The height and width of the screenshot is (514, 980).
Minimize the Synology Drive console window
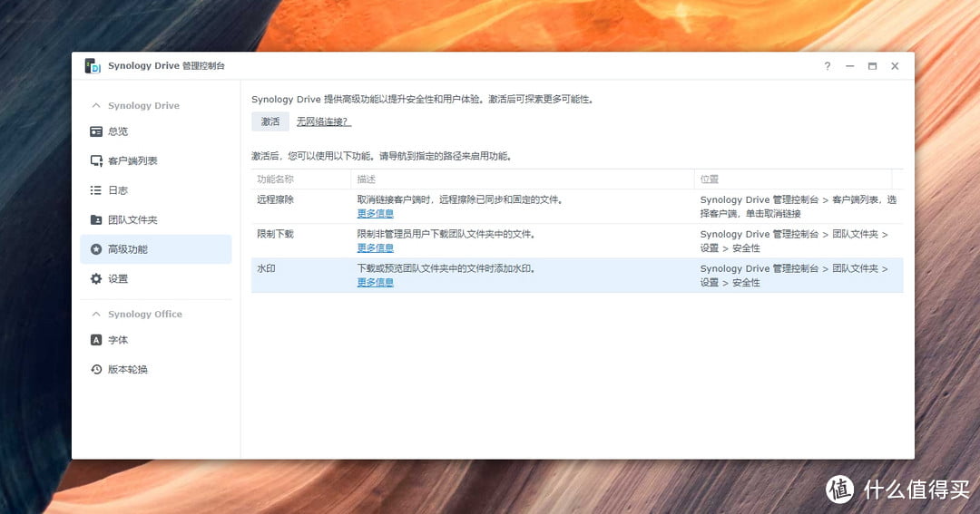tap(849, 65)
